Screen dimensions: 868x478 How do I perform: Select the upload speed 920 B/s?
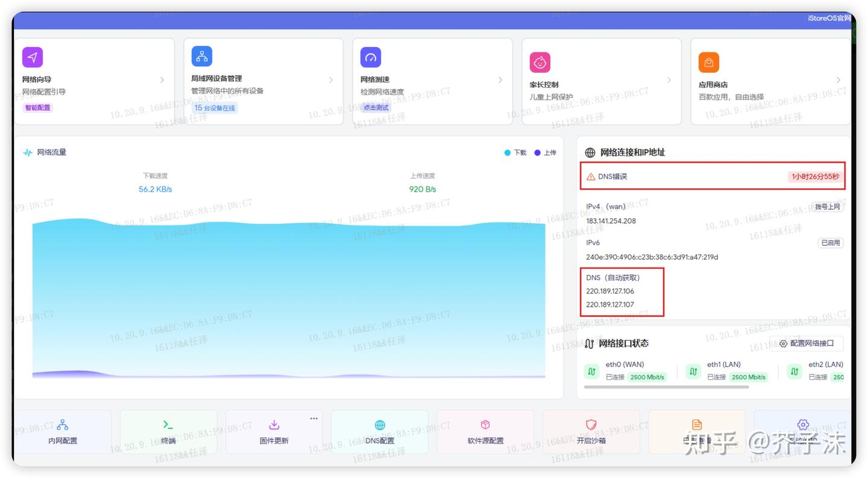click(x=423, y=189)
